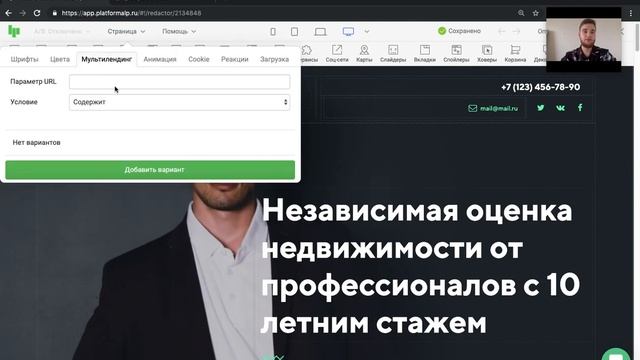640x360 pixels.
Task: Select the tablet device preview icon
Action: point(294,31)
